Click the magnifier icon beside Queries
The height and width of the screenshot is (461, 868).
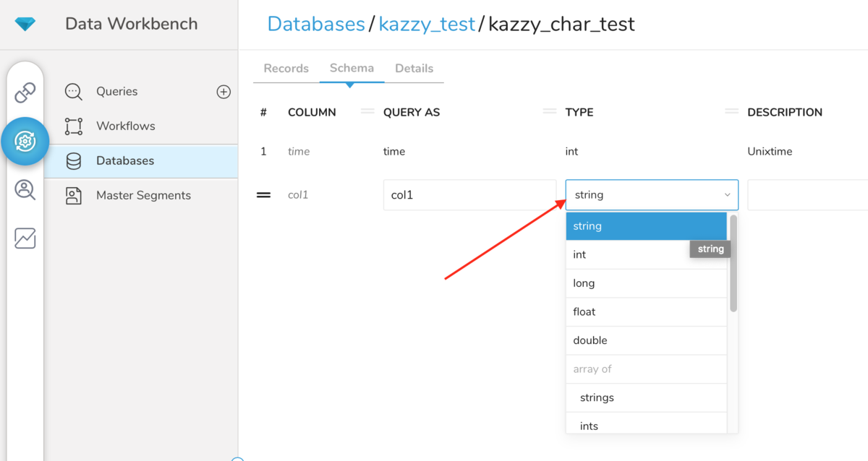[72, 91]
